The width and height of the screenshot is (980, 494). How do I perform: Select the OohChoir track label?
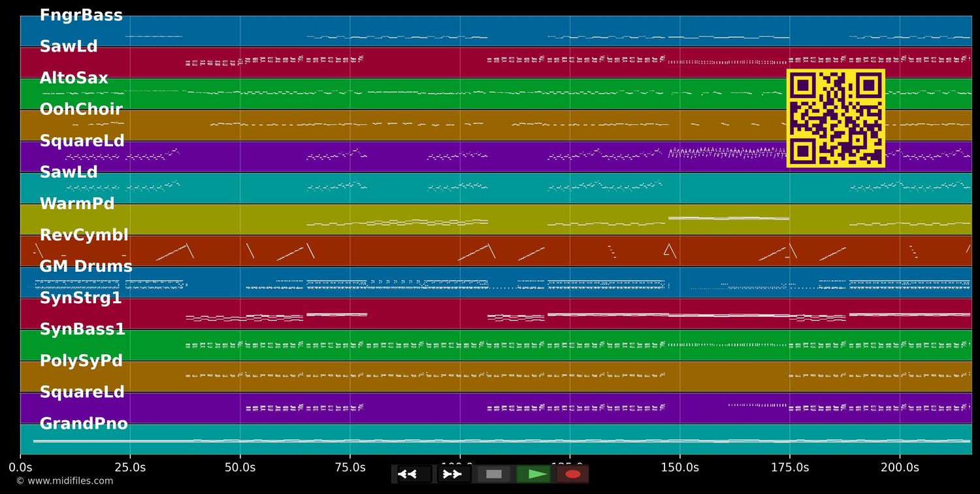tap(81, 110)
